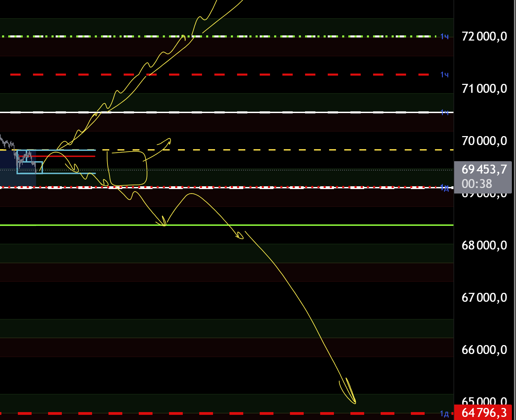516x420 pixels.
Task: Click the 71 000,0 price axis label
Action: pyautogui.click(x=484, y=88)
